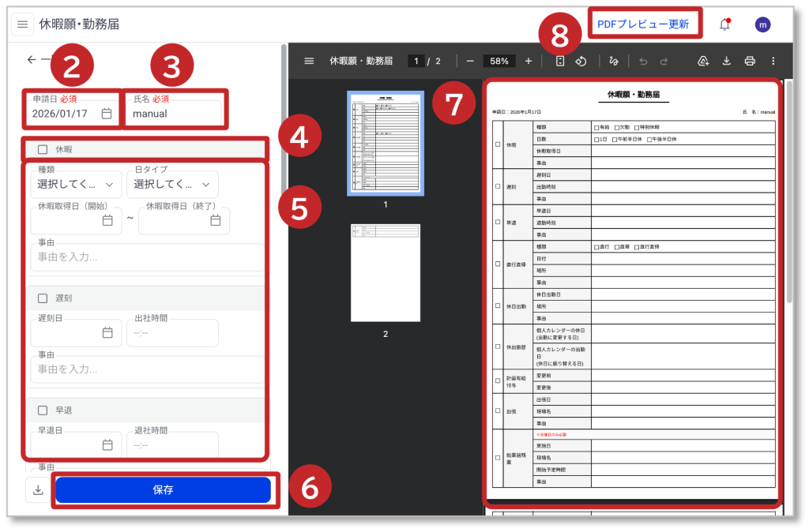Open the 種類 dropdown
809x532 pixels.
(76, 185)
